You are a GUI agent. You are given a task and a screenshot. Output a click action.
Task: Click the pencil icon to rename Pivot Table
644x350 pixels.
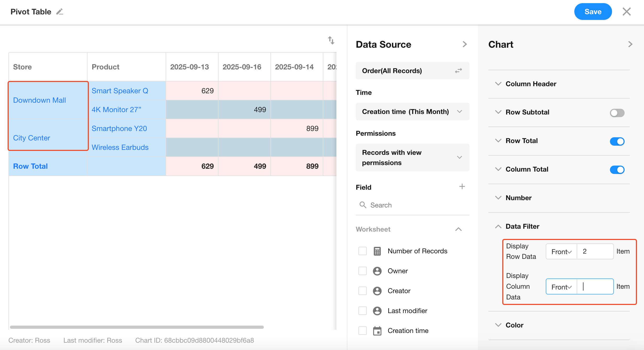[60, 12]
